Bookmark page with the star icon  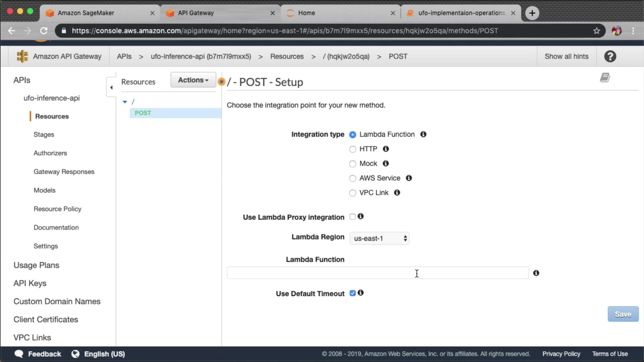tap(596, 31)
